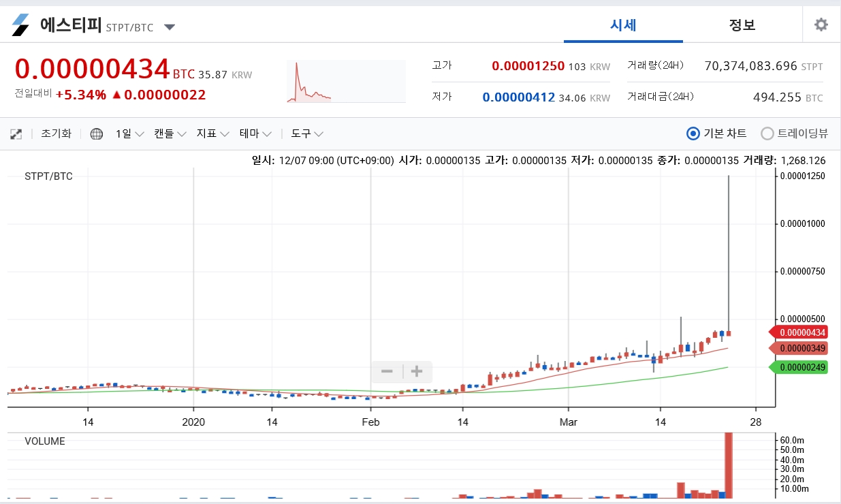Click the red 0.00000434 price tag marker
The image size is (841, 504).
[798, 332]
